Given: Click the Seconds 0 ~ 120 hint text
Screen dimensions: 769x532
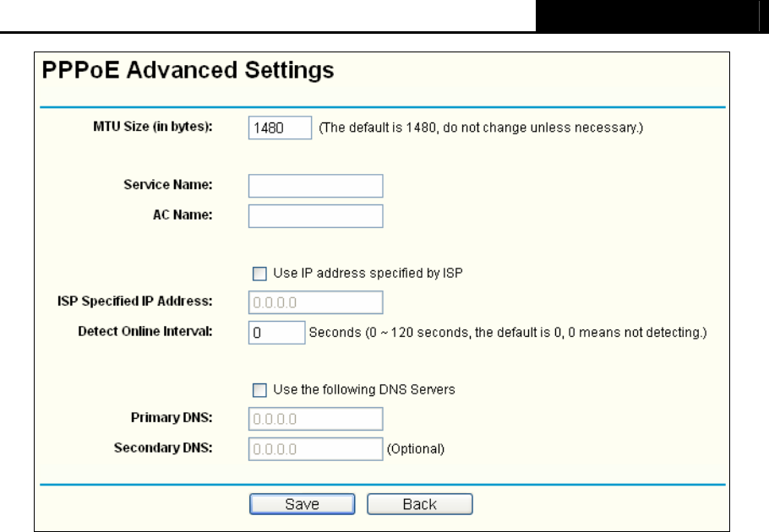Looking at the screenshot, I should click(508, 333).
